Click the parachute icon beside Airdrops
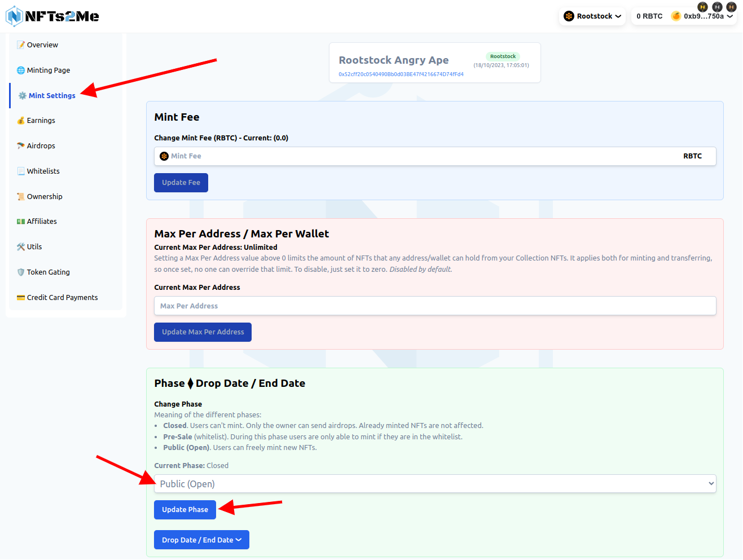Screen dimensions: 743x560 pyautogui.click(x=21, y=145)
